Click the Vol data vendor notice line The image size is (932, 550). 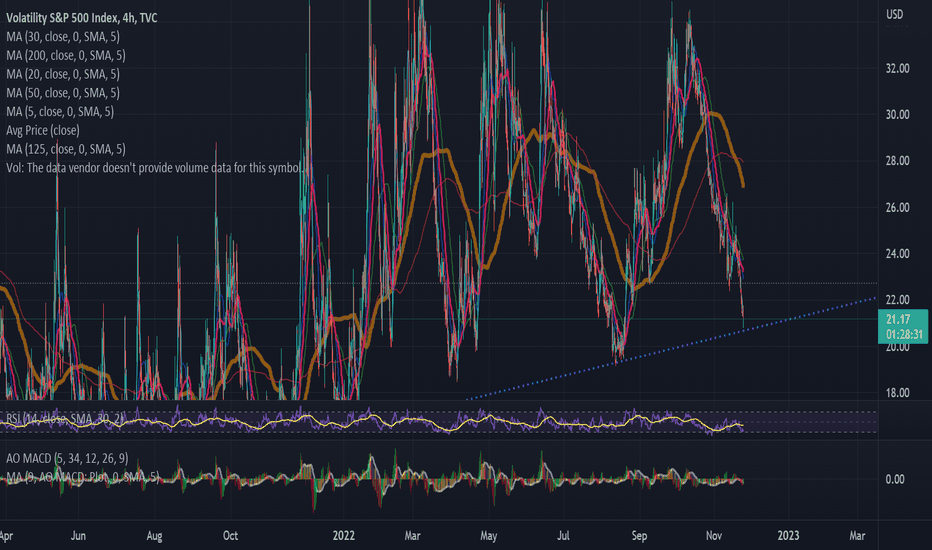coord(155,168)
